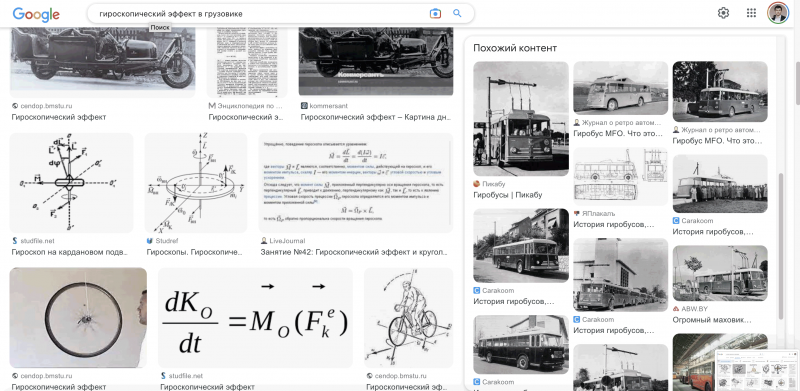The width and height of the screenshot is (800, 391).
Task: Click the blue magnifier search icon
Action: point(457,14)
